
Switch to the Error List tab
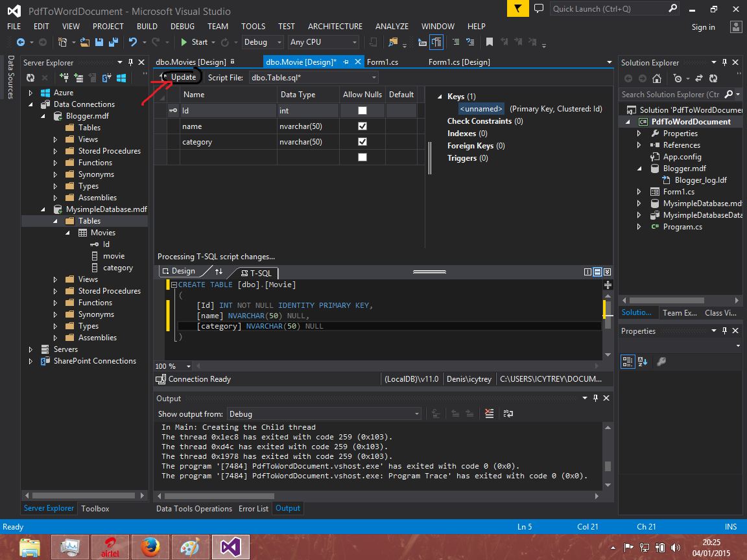[x=254, y=509]
